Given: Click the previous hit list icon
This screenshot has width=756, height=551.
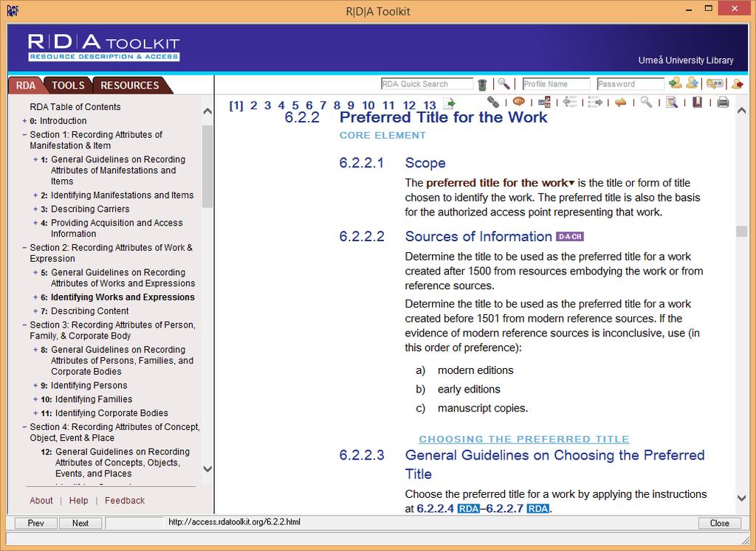Looking at the screenshot, I should [x=570, y=102].
